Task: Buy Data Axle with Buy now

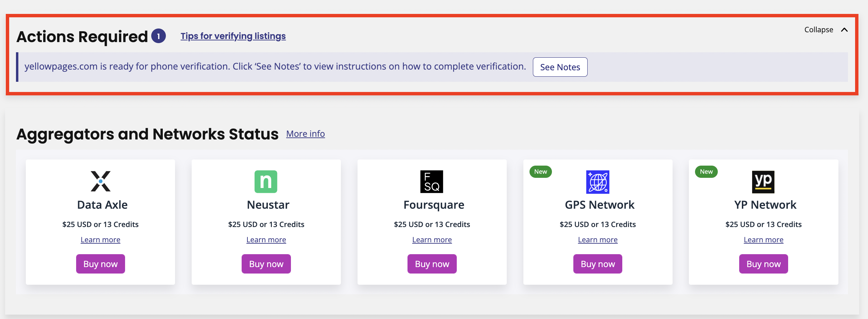Action: [101, 264]
